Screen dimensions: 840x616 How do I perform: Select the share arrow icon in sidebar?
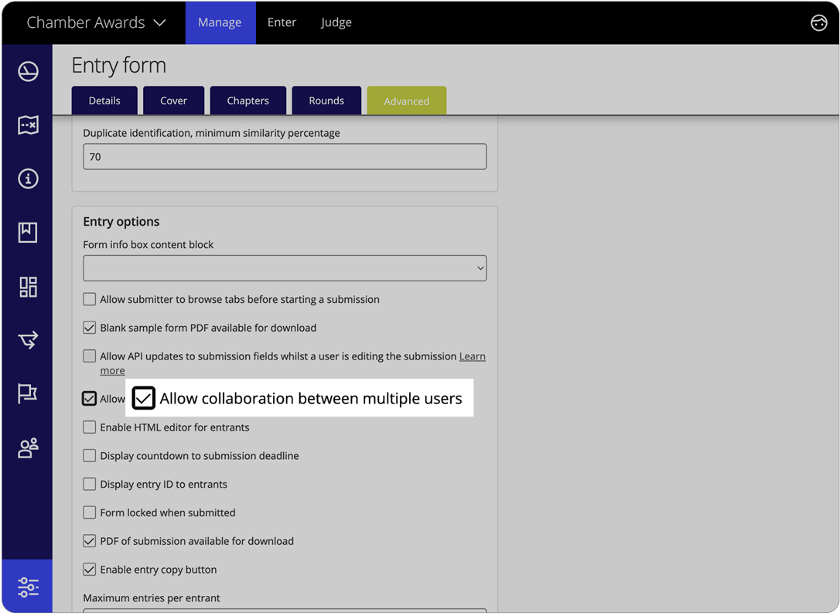click(x=28, y=340)
